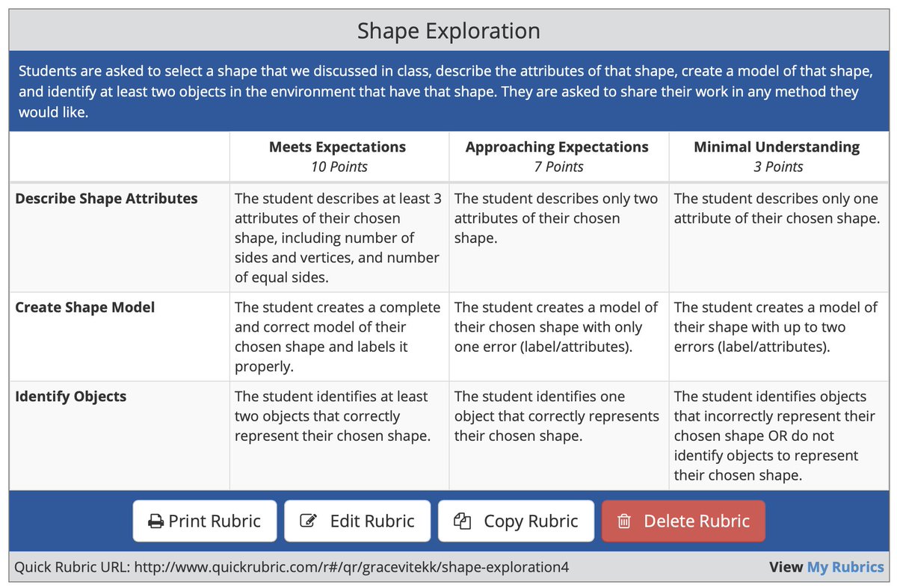Click the Meets Expectations column header
Screen dimensions: 897x588
[x=338, y=147]
